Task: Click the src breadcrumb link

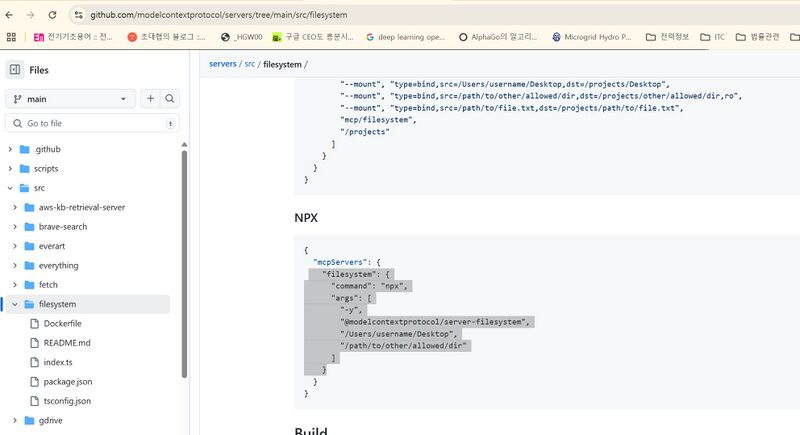Action: (x=250, y=64)
